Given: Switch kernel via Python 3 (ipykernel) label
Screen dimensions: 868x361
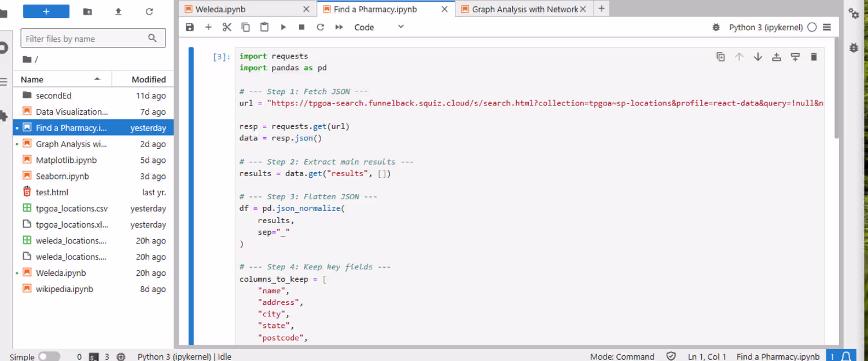Looking at the screenshot, I should click(766, 27).
